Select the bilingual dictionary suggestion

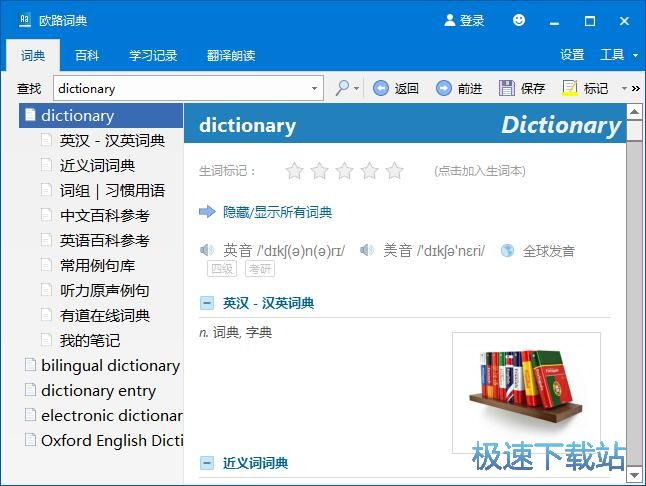coord(110,366)
